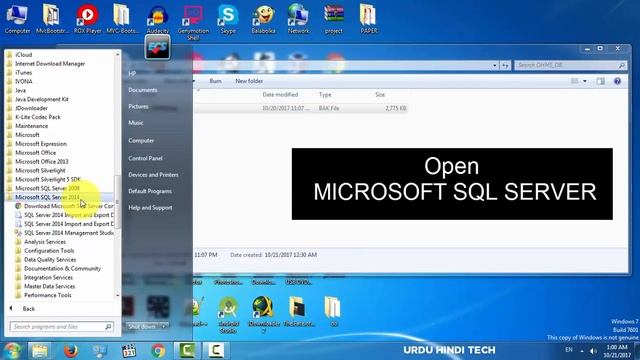Click the Start orb button
The width and height of the screenshot is (640, 360).
(x=12, y=351)
